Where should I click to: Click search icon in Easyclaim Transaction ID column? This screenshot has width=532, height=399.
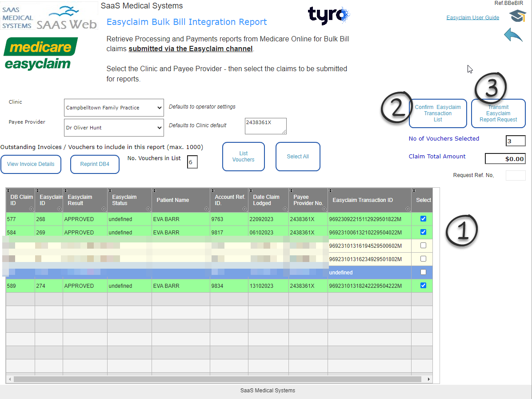408,209
